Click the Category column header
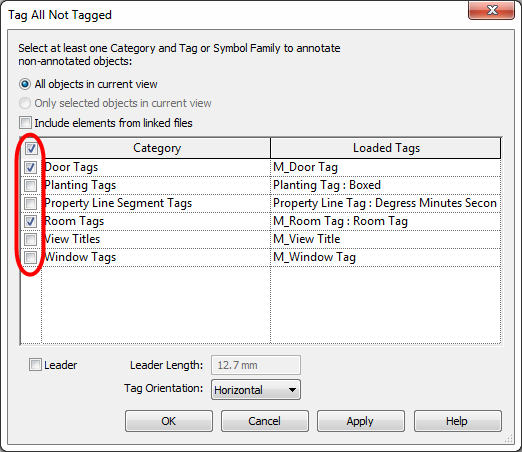This screenshot has width=522, height=452. click(x=157, y=148)
